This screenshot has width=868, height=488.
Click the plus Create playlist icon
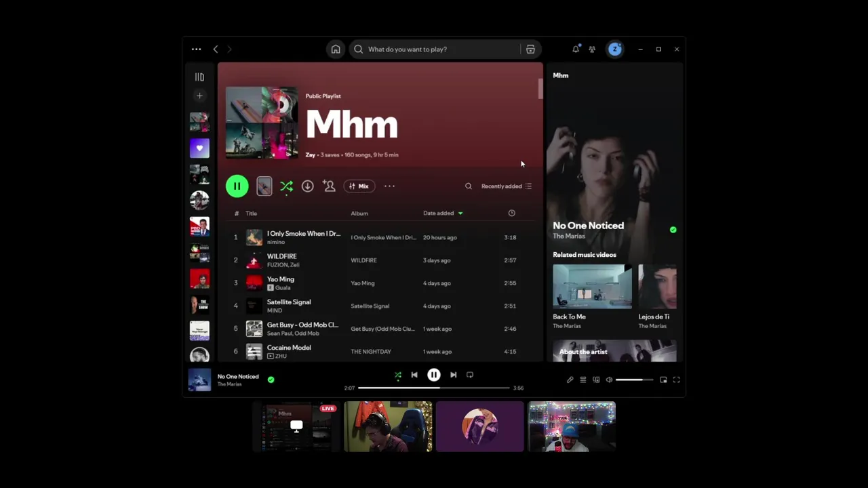[x=199, y=96]
